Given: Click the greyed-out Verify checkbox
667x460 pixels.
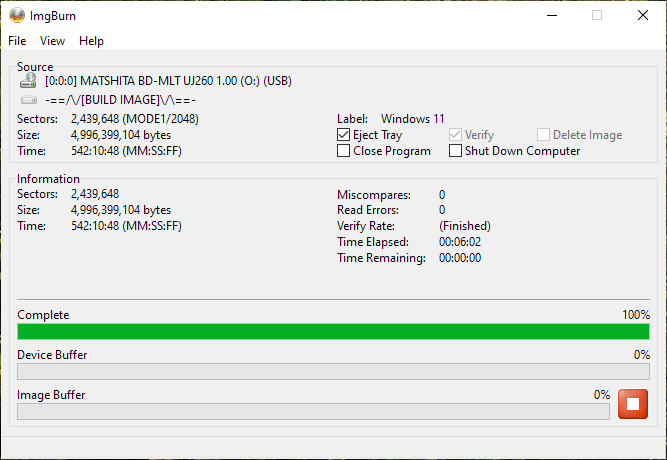Looking at the screenshot, I should (x=456, y=135).
